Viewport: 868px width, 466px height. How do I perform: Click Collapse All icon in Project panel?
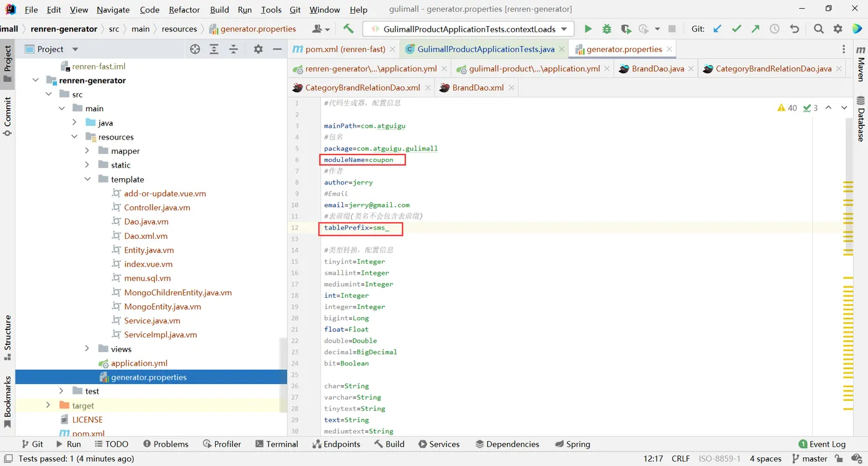click(234, 49)
